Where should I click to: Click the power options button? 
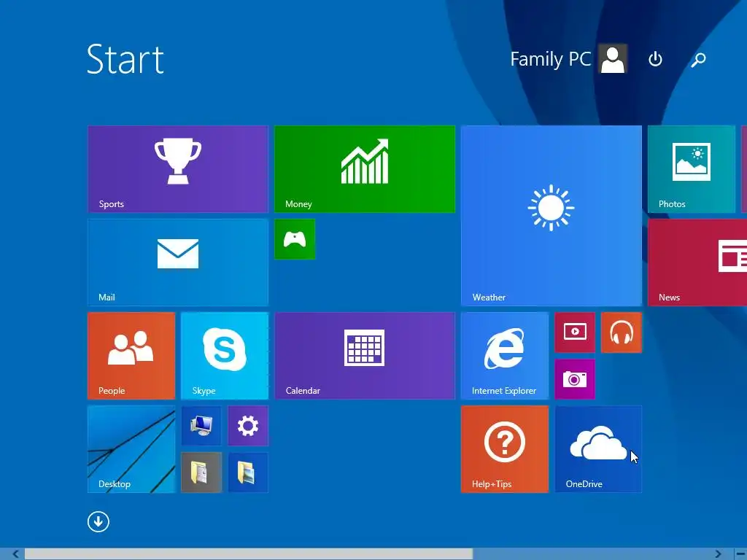click(655, 59)
